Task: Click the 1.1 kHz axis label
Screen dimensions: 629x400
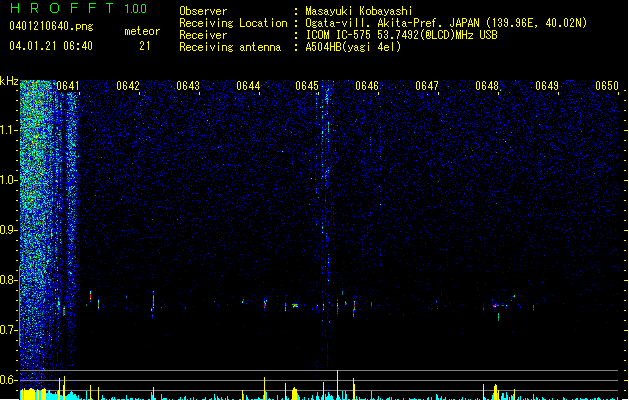Action: [8, 130]
